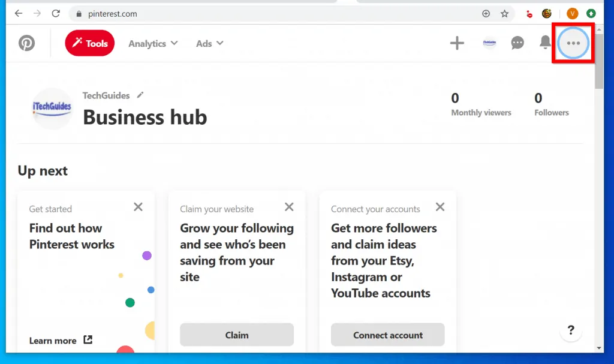Open the red Tools menu button
Screen dimensions: 614x364
point(89,43)
